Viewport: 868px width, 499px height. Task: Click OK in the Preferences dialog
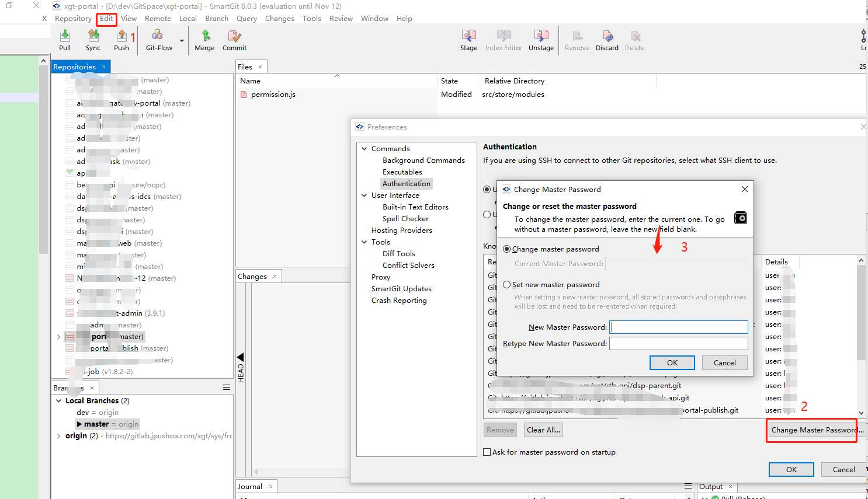click(791, 469)
